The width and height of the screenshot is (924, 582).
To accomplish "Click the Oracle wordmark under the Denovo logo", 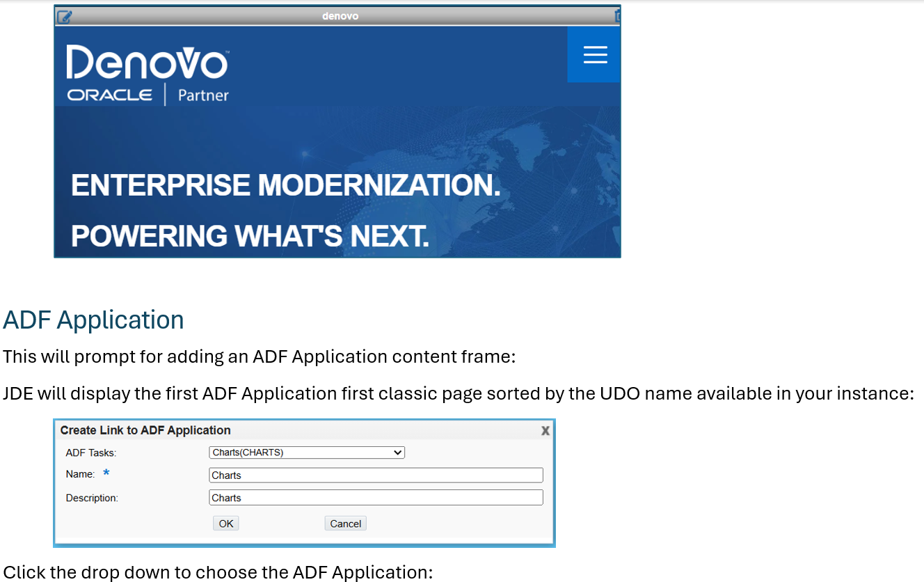I will coord(109,95).
